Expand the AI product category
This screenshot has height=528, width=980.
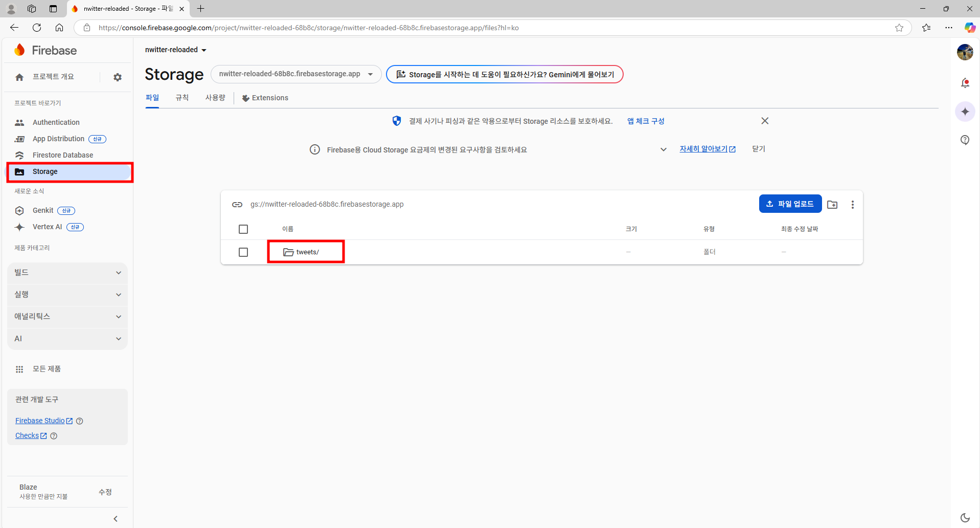click(x=67, y=339)
